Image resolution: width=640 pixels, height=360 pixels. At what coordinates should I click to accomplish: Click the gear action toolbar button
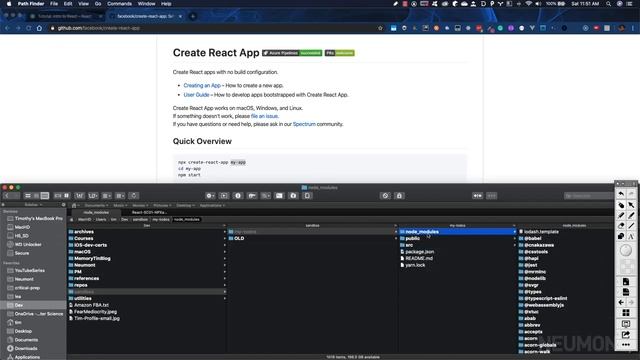210,196
